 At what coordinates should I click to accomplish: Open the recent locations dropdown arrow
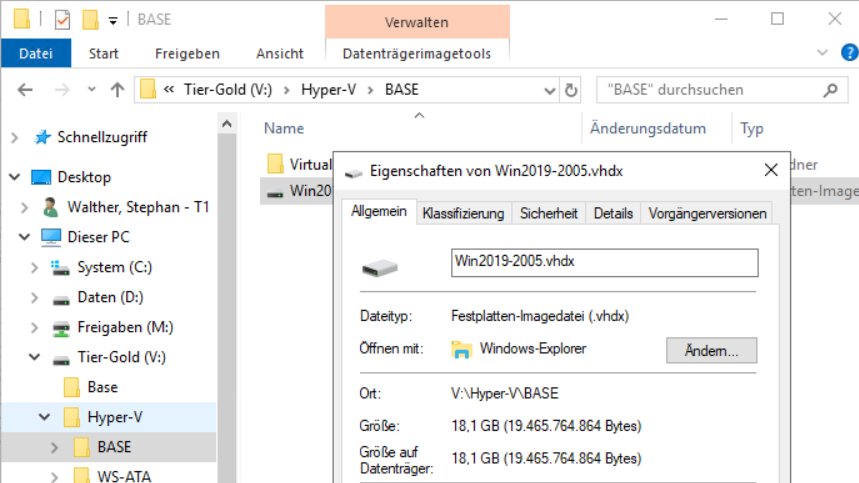pos(91,89)
